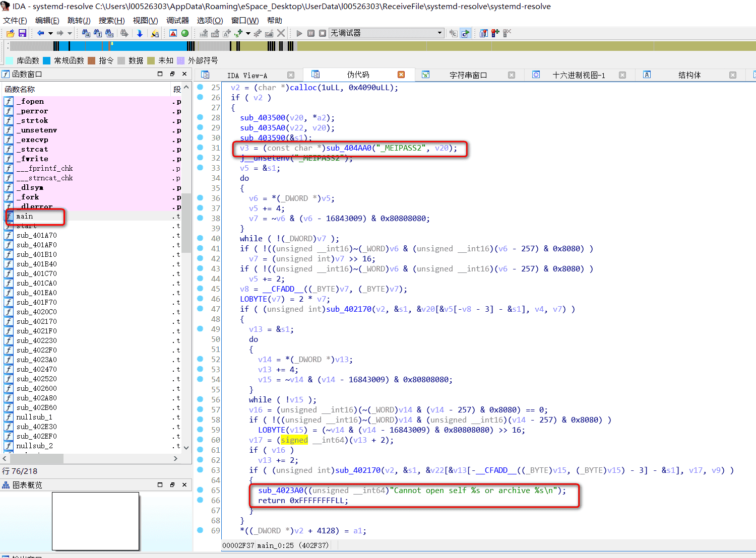Click the highlighted pseudocode sync toolbar icon
This screenshot has height=558, width=756.
(x=465, y=33)
